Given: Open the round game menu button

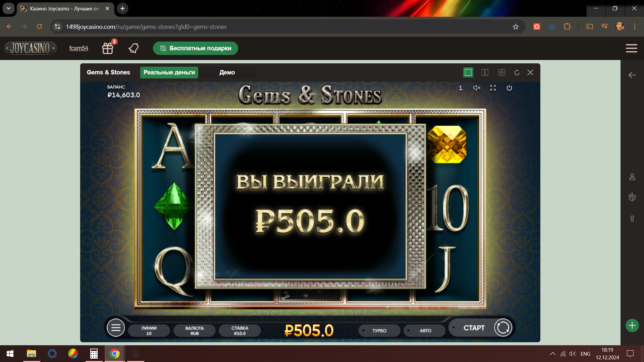Looking at the screenshot, I should pos(116,328).
